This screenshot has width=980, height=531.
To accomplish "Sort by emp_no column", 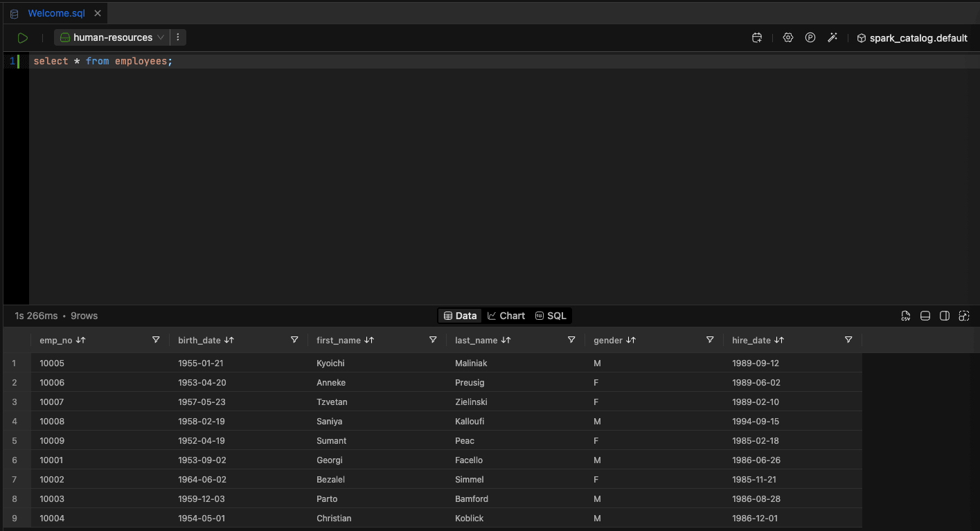I will (x=81, y=340).
